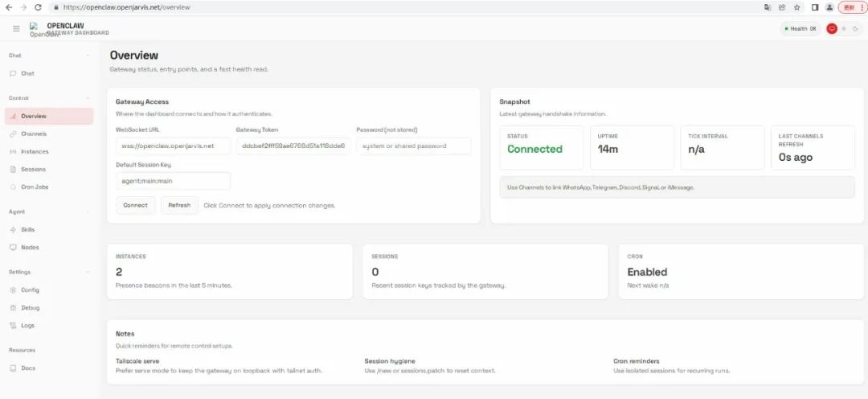868x399 pixels.
Task: Open Instances via its sidebar icon
Action: pyautogui.click(x=13, y=151)
